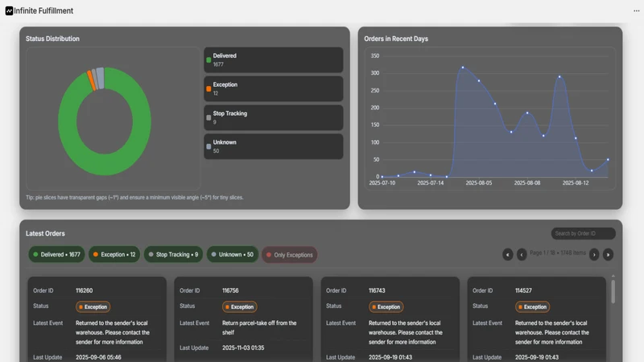Click order ID 116260
This screenshot has height=362, width=644.
click(x=85, y=290)
